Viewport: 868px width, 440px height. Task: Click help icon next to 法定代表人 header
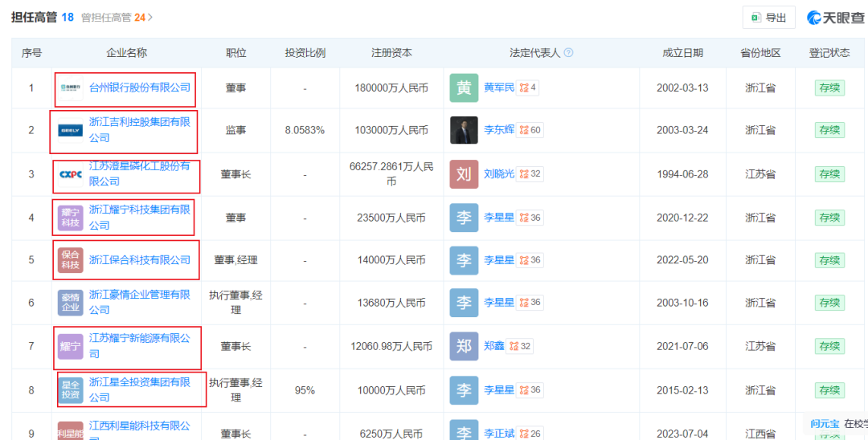[x=568, y=53]
